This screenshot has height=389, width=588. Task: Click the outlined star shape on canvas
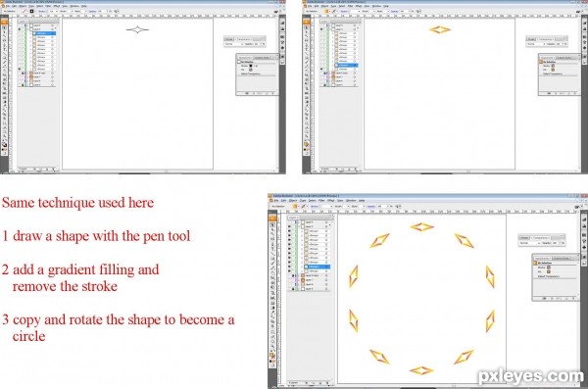coord(137,29)
